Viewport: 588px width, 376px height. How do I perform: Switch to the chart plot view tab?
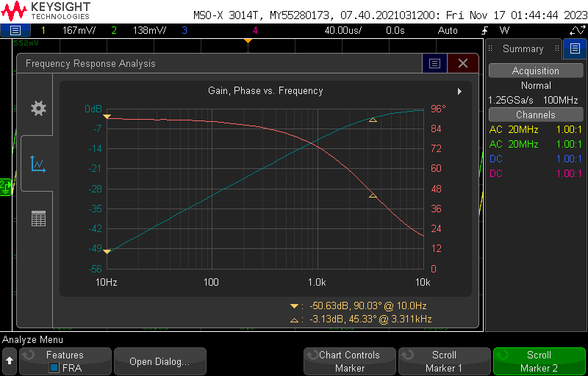coord(37,163)
